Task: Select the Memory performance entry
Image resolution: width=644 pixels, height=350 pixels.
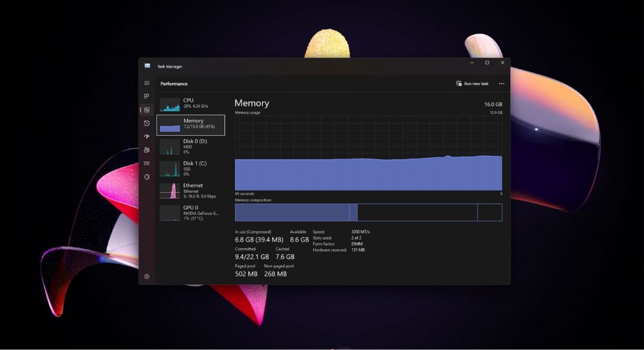Action: [x=191, y=125]
